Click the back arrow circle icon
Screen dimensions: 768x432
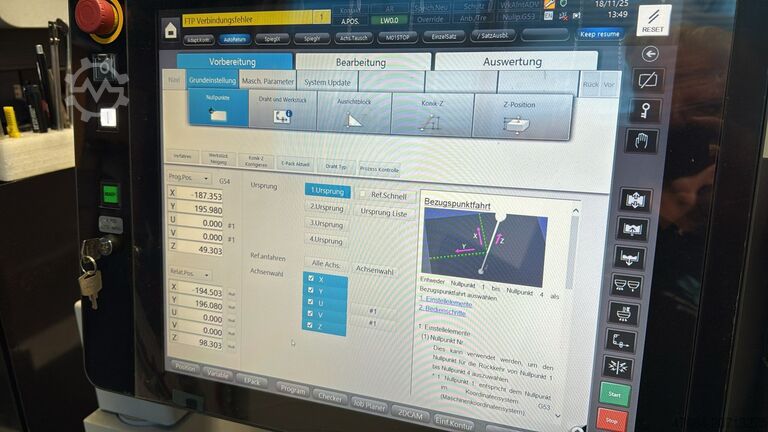(651, 54)
